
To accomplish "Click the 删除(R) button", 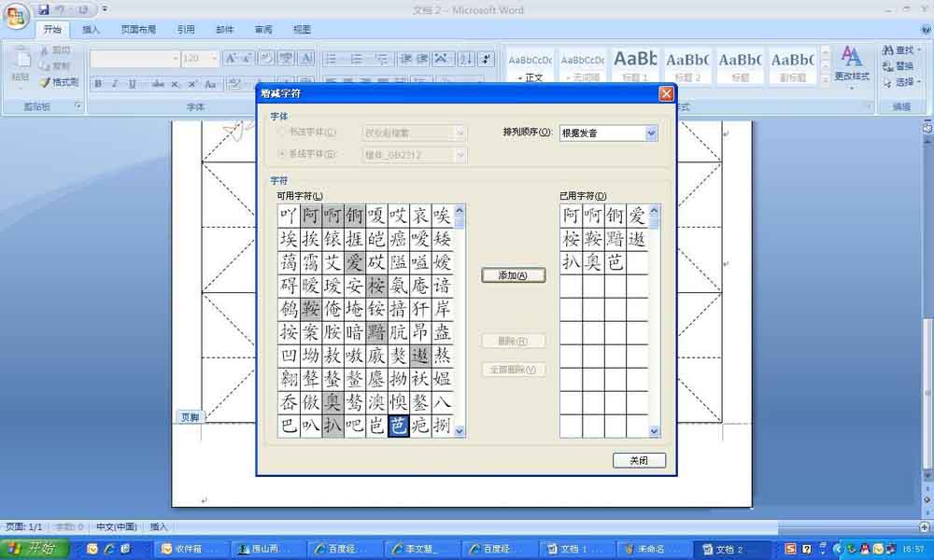I will point(513,341).
